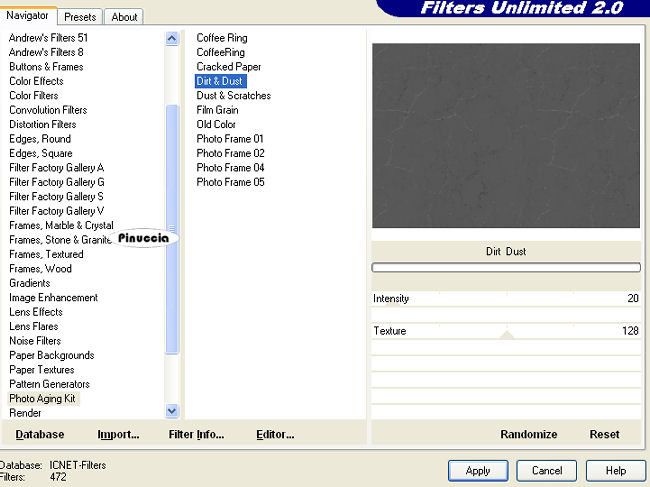650x487 pixels.
Task: Select Filter Factory Gallery A
Action: tap(56, 168)
